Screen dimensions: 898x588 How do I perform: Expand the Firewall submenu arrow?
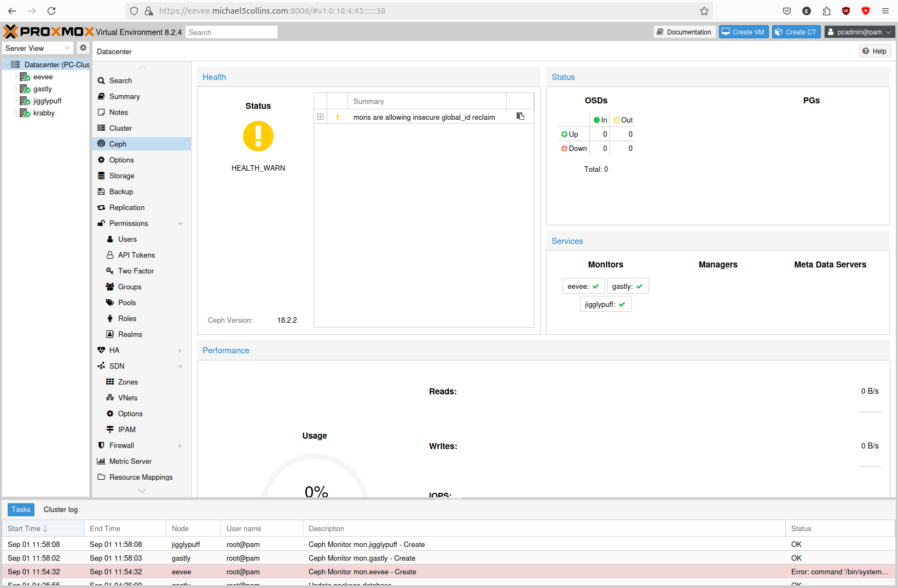[181, 446]
